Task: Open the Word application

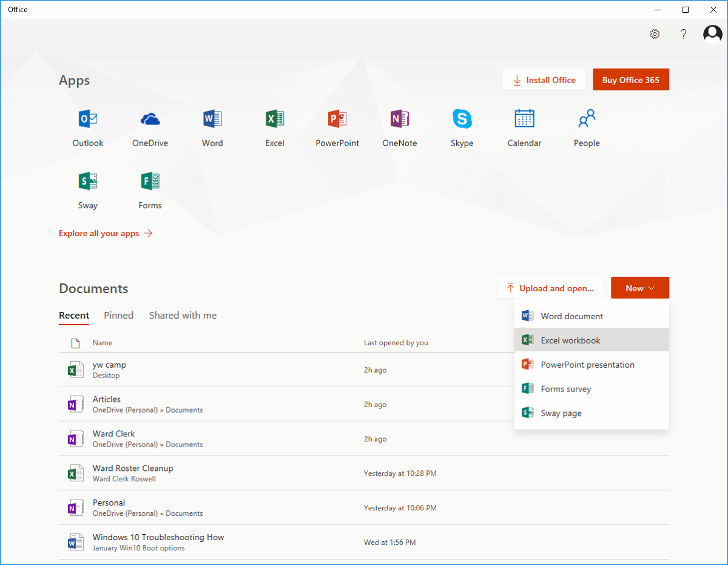Action: click(x=212, y=126)
